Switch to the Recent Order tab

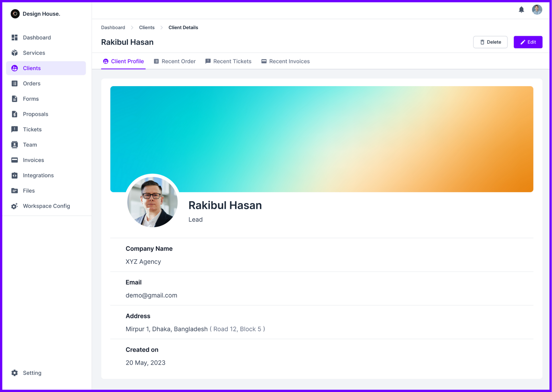(x=174, y=61)
